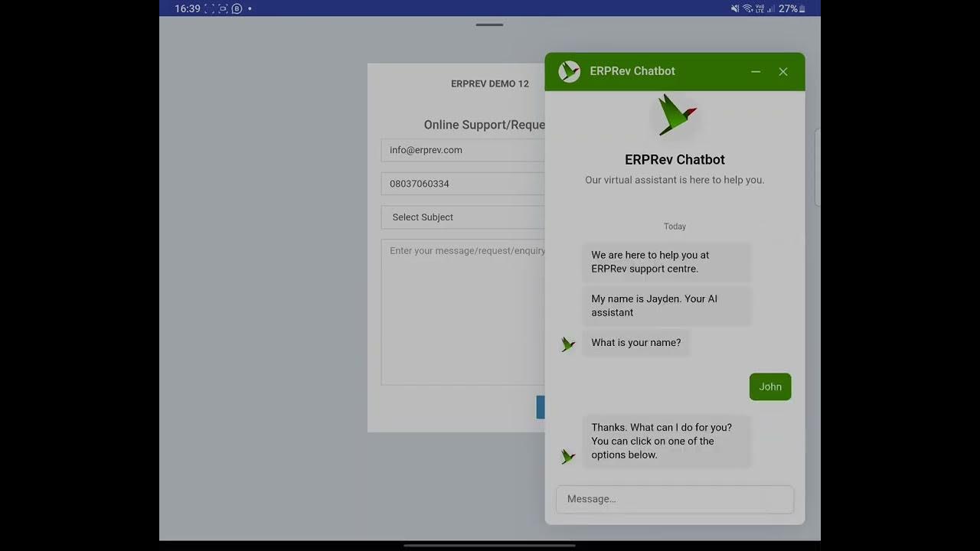This screenshot has width=980, height=551.
Task: Close the ERPRev Chatbot widget
Action: (x=783, y=71)
